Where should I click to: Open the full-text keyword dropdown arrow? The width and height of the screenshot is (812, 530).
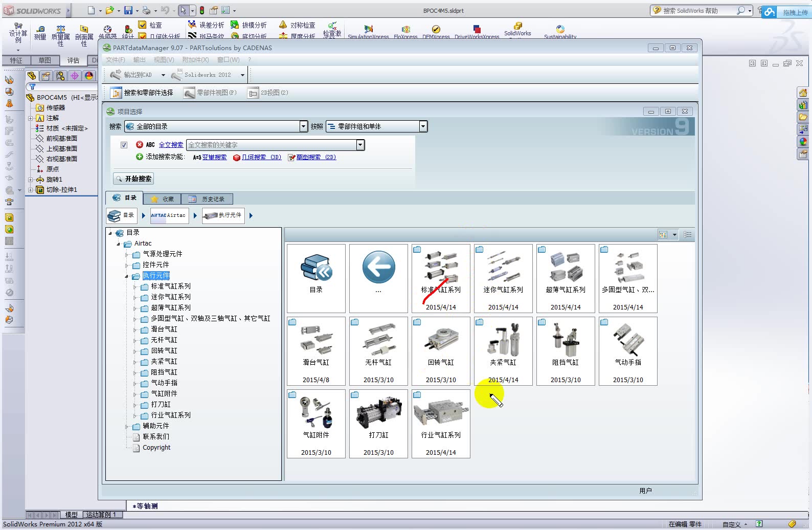[x=360, y=145]
